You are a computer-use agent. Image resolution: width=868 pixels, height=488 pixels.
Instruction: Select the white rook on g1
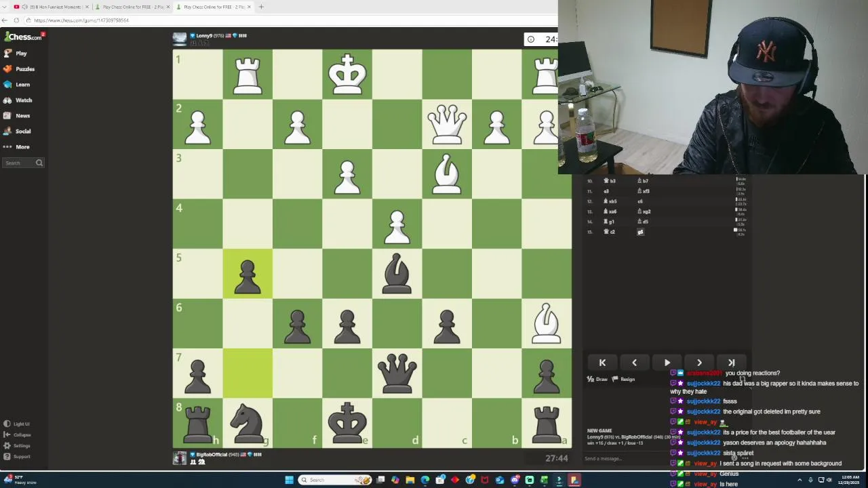click(248, 74)
